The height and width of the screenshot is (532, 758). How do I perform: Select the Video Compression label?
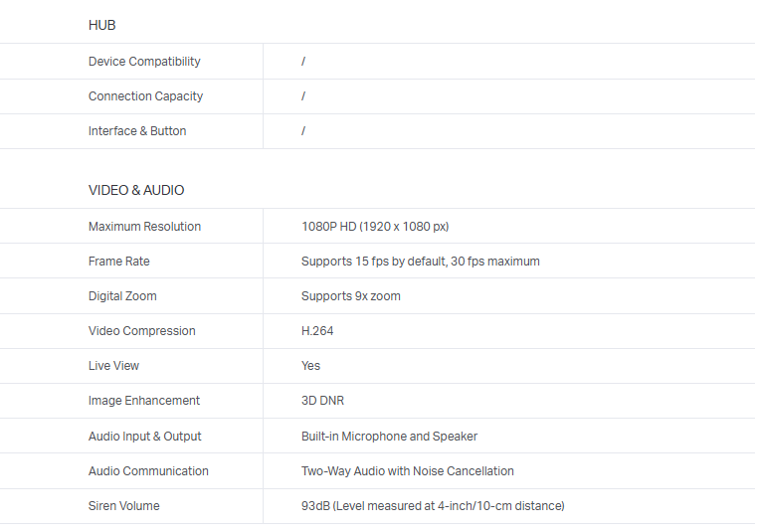[x=141, y=331]
